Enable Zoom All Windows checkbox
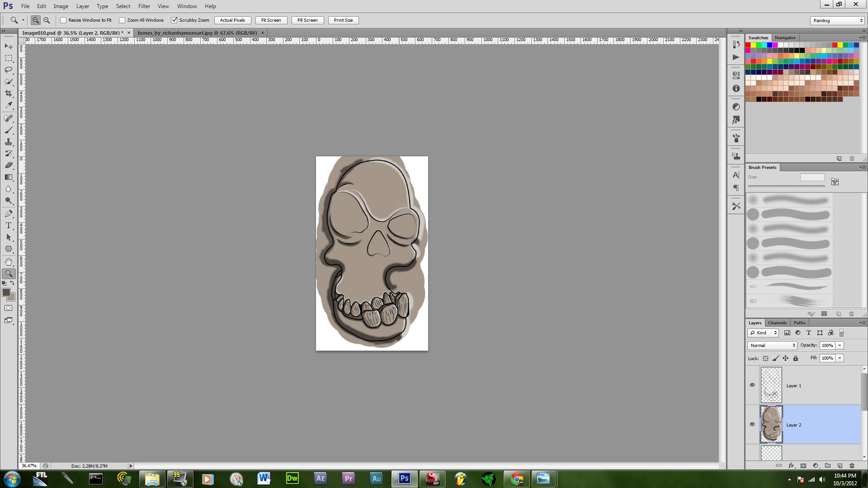 click(122, 20)
